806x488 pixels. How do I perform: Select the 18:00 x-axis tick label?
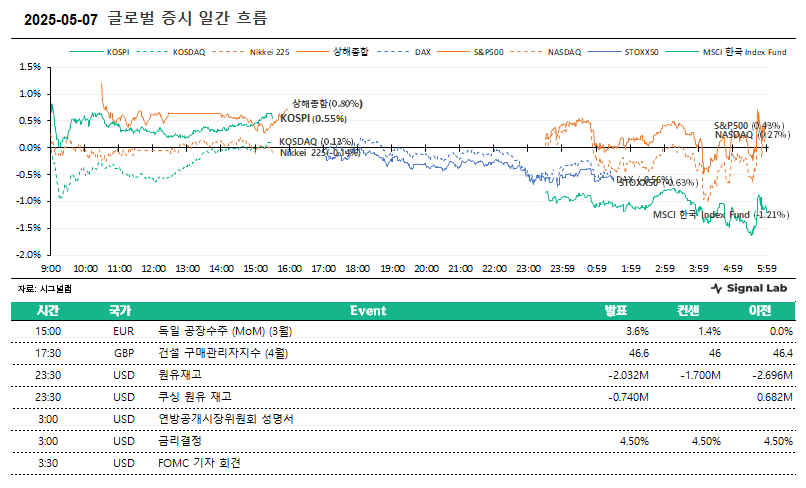point(357,268)
